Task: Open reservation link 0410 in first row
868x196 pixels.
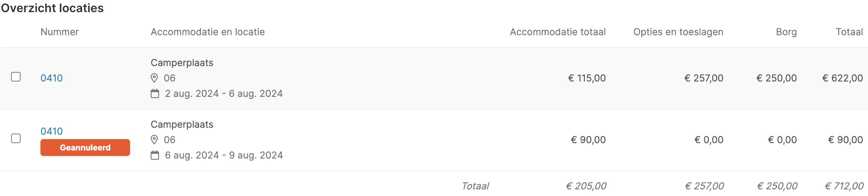Action: (51, 78)
